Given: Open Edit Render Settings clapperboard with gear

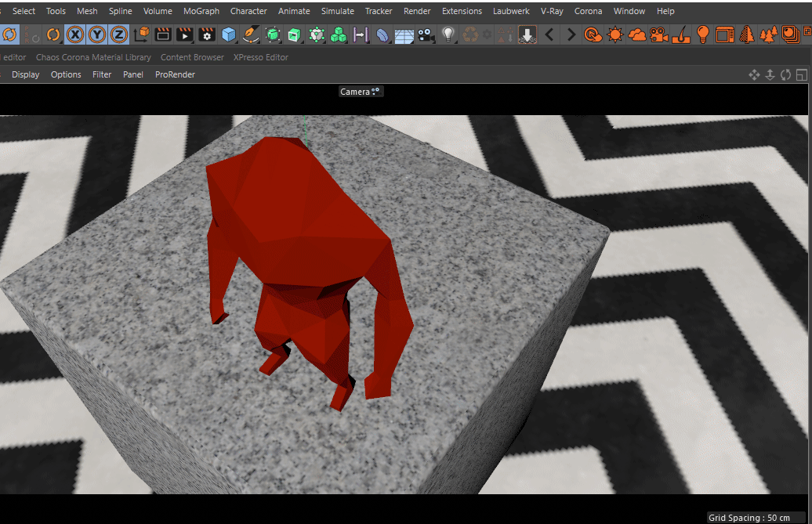Looking at the screenshot, I should (207, 34).
